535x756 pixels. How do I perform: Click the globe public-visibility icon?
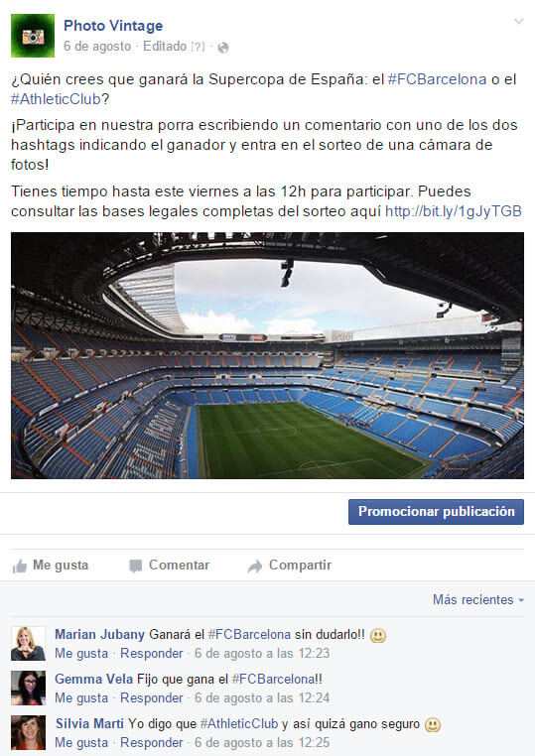[223, 48]
